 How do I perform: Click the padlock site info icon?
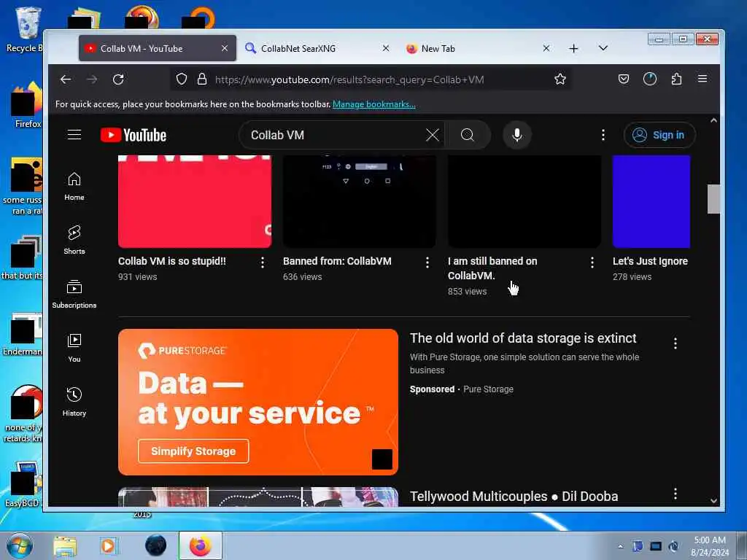pyautogui.click(x=202, y=79)
